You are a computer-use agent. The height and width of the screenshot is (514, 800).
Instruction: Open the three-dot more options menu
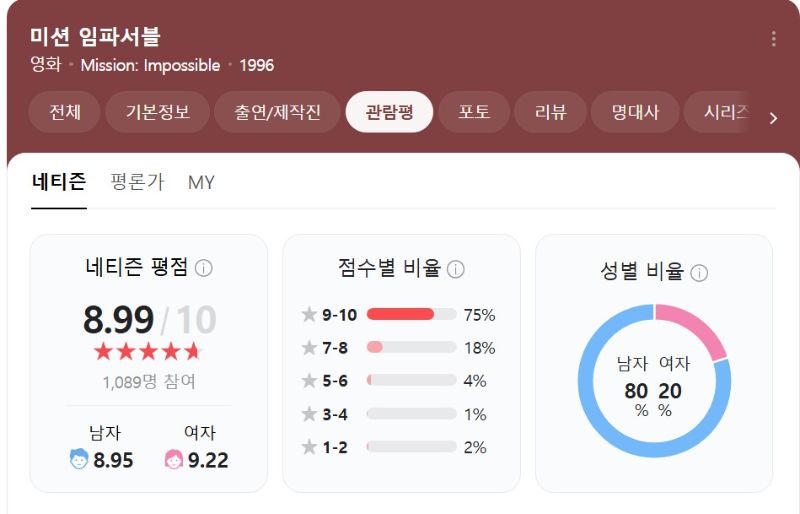tap(773, 39)
